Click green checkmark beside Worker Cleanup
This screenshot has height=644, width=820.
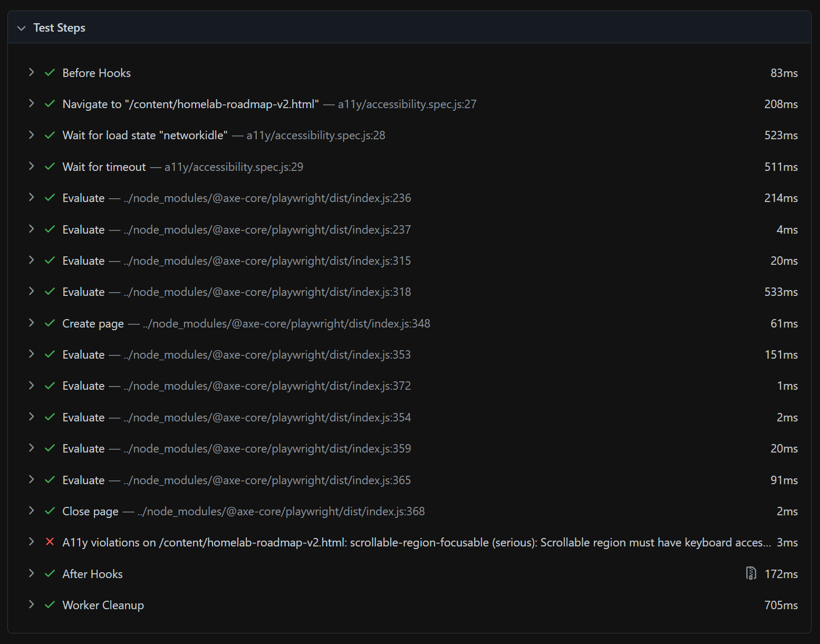(50, 605)
